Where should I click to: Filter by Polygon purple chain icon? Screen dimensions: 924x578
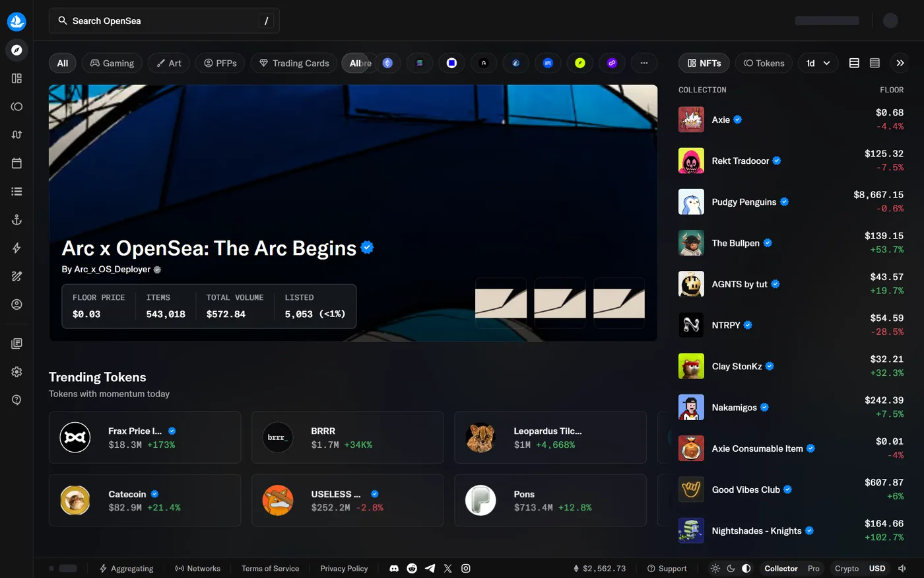point(612,63)
